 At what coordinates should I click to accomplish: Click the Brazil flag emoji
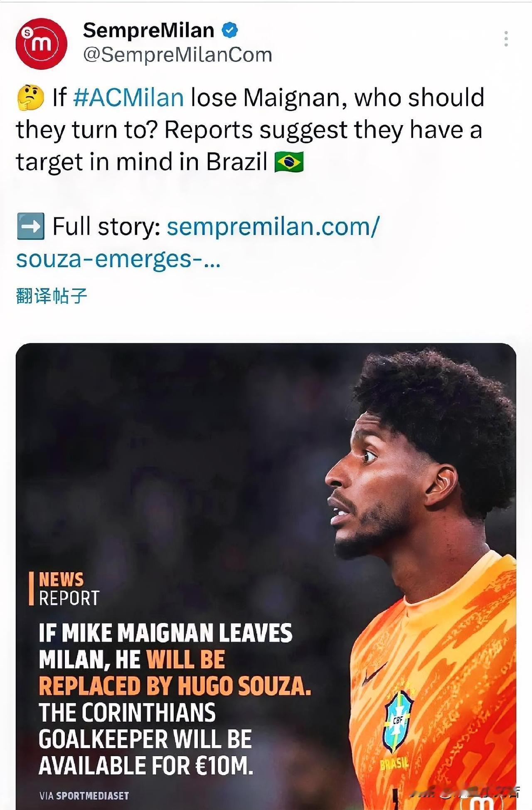coord(289,162)
